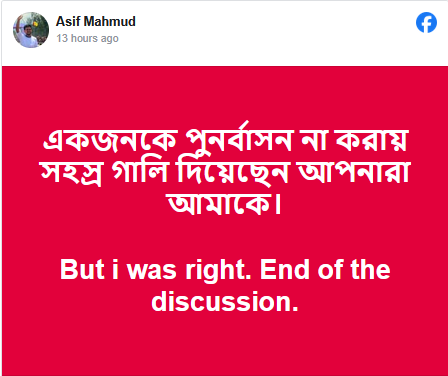Click the word 'End' in post
Viewport: 448px width, 376px height.
[x=284, y=269]
